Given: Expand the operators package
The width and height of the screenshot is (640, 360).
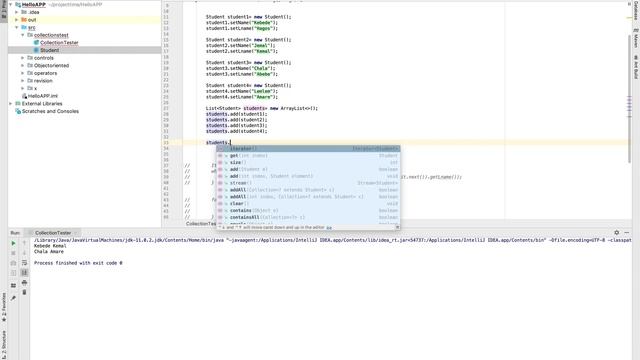Looking at the screenshot, I should coord(23,73).
